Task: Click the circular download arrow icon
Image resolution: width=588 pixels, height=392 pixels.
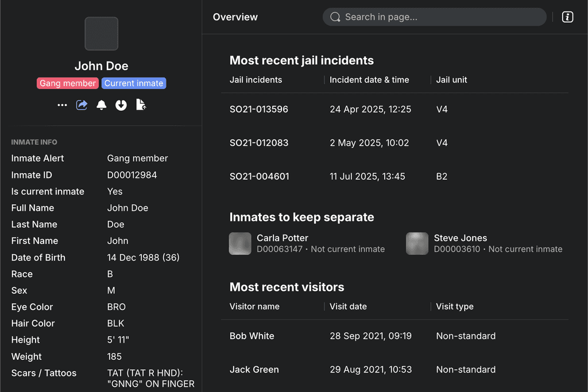Action: [x=121, y=105]
